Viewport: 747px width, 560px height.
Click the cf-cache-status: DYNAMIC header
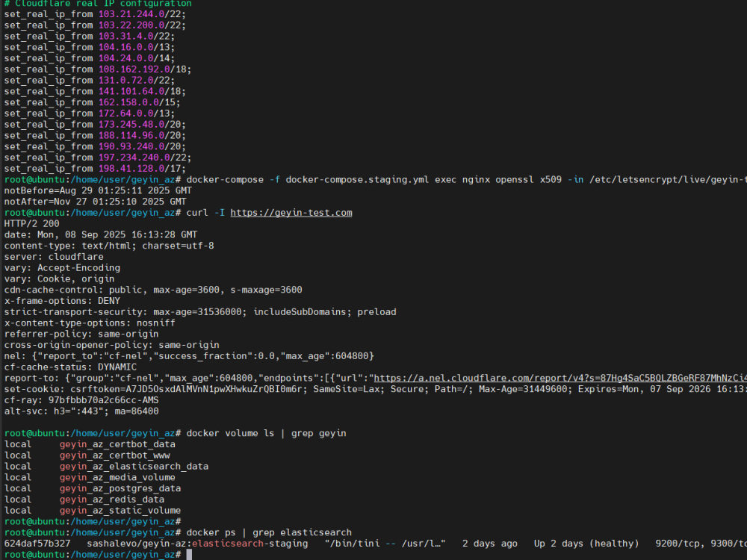click(x=70, y=367)
